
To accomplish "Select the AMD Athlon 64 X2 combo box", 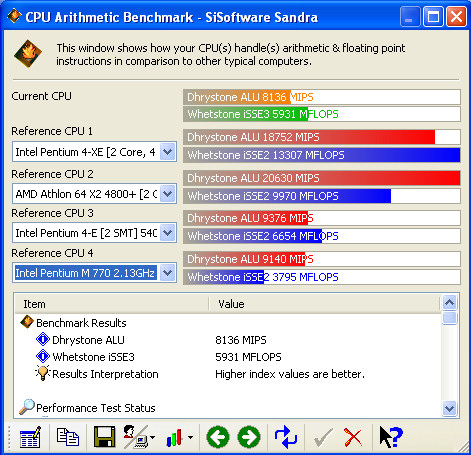I will click(x=94, y=194).
